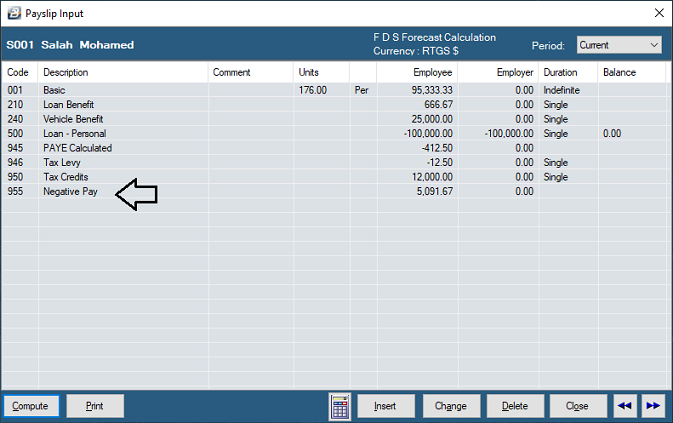Click the employee name S001 Salah Mohamed
This screenshot has width=673, height=423.
click(70, 45)
